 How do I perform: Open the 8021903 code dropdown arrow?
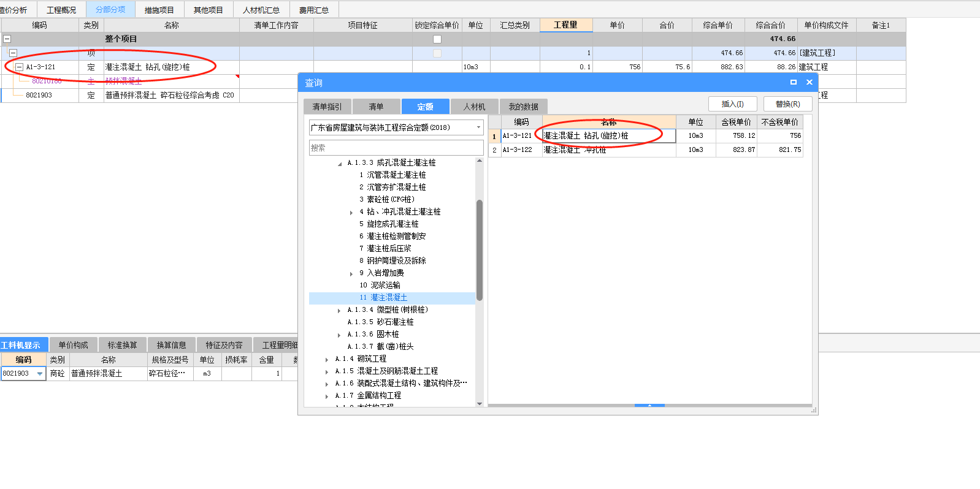[40, 374]
